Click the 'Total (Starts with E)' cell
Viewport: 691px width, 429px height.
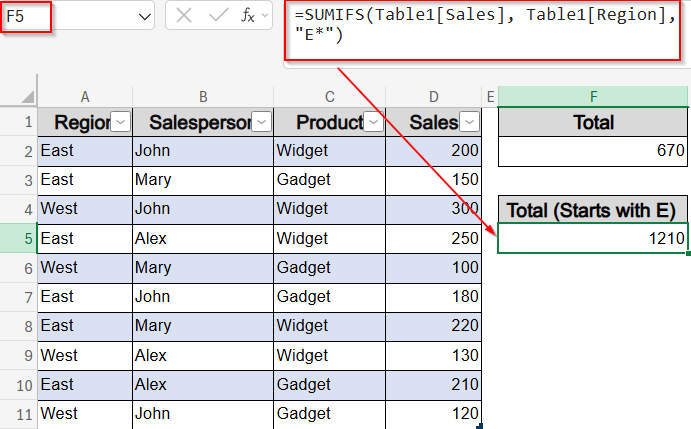(x=593, y=209)
